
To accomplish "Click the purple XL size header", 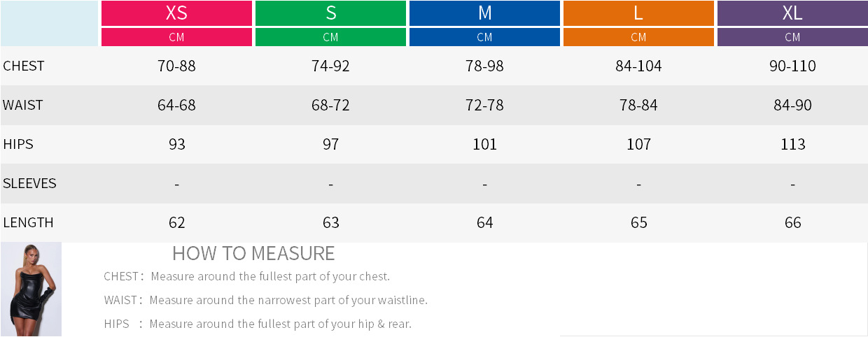I will click(x=792, y=13).
